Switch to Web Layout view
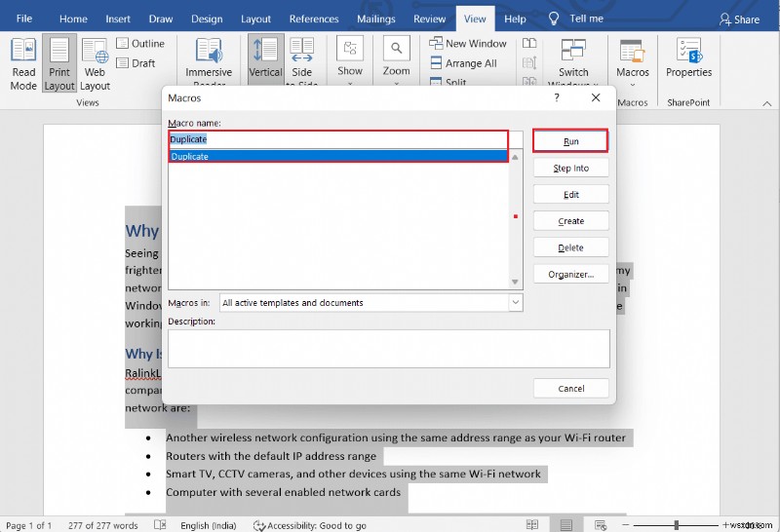 [x=95, y=63]
